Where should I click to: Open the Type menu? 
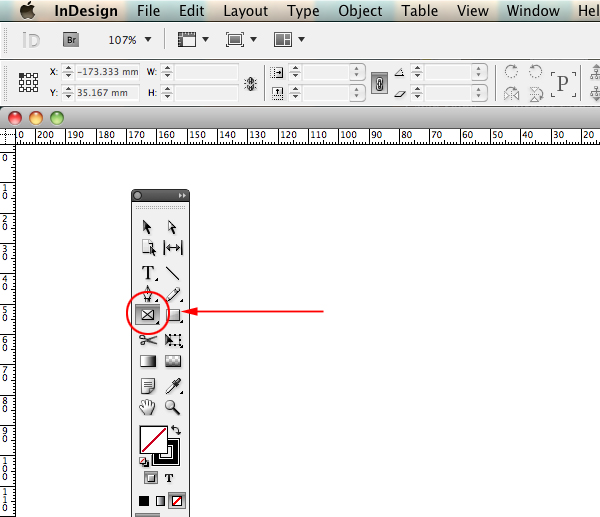pyautogui.click(x=303, y=11)
